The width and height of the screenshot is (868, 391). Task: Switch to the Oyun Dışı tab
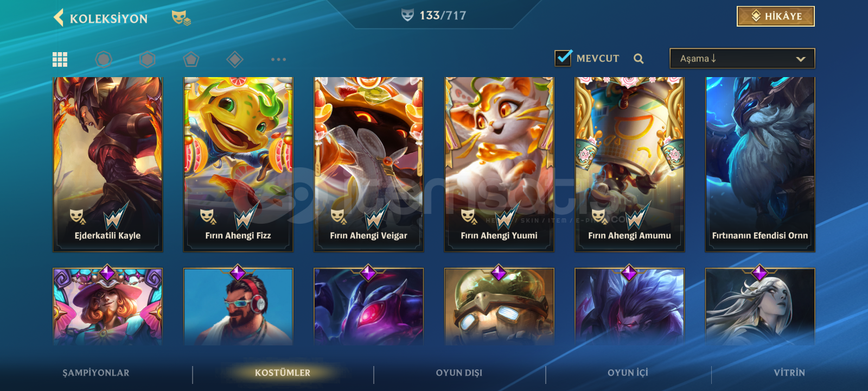click(459, 373)
